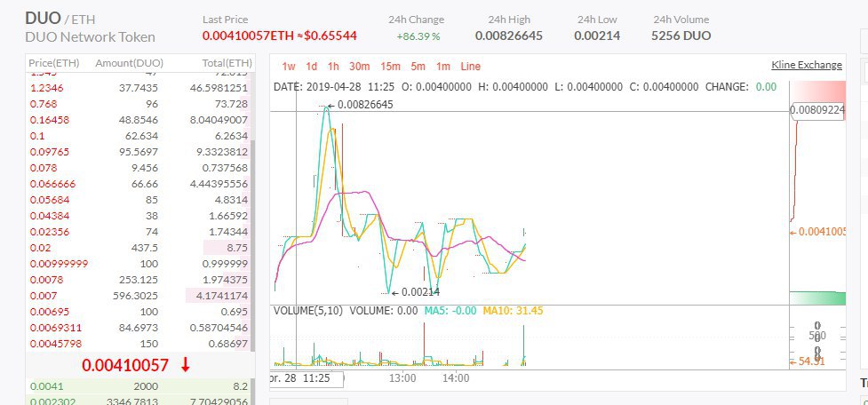
Task: Click the 0.16458 sell order row
Action: [139, 120]
